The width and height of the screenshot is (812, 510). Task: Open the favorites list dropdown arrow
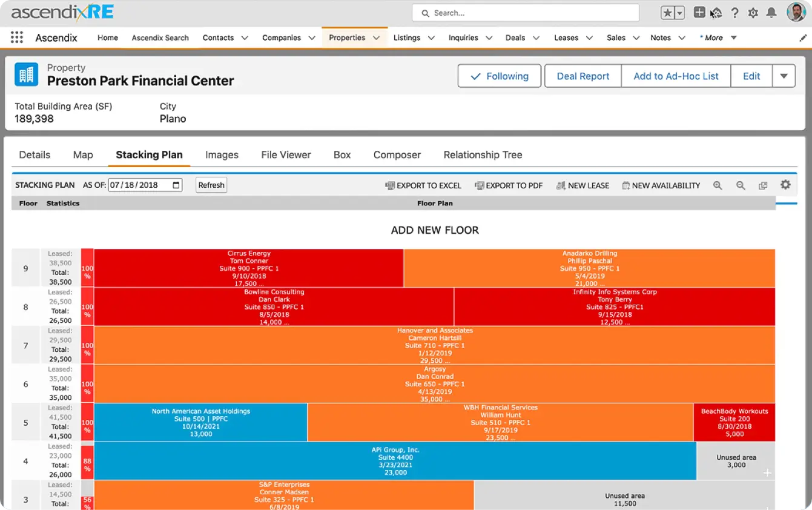pos(679,13)
